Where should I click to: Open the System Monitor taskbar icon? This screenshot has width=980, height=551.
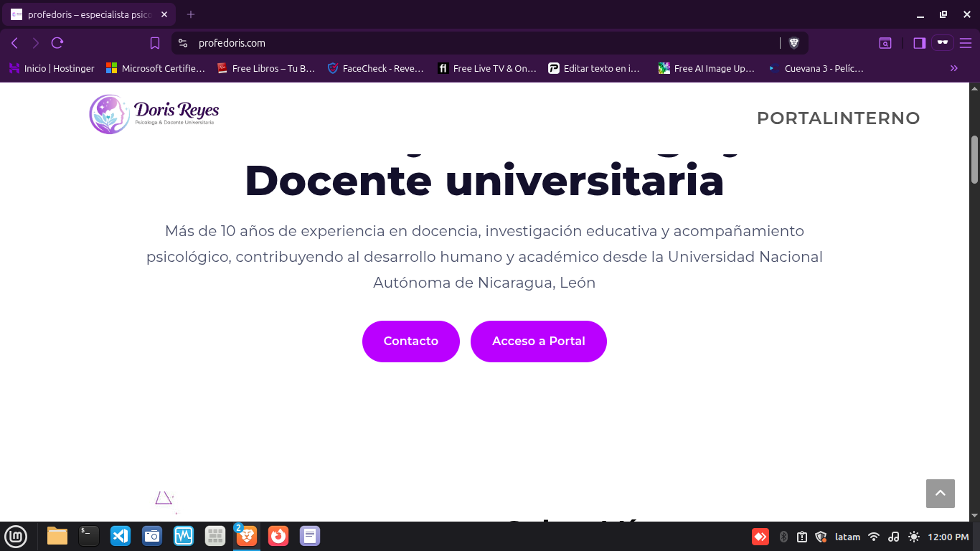pyautogui.click(x=184, y=536)
